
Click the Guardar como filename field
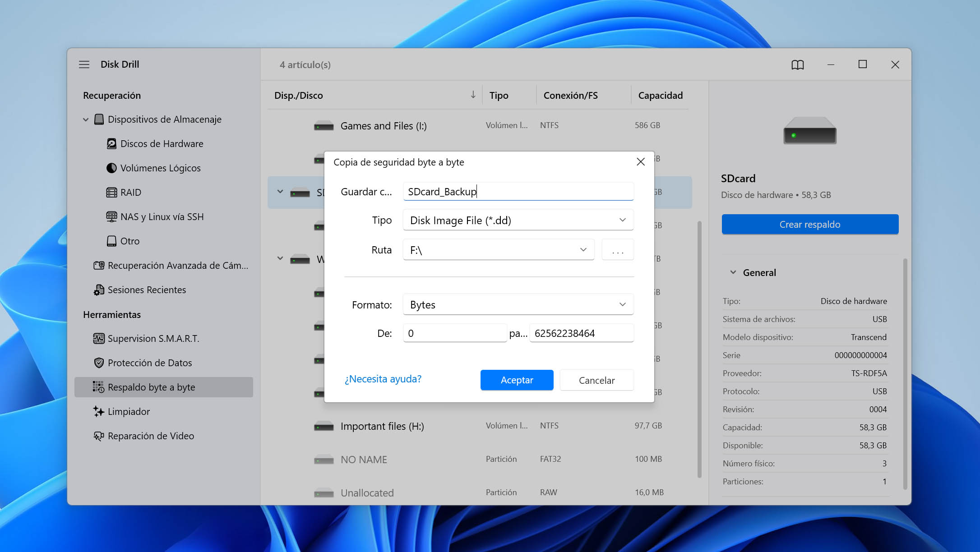pyautogui.click(x=518, y=192)
